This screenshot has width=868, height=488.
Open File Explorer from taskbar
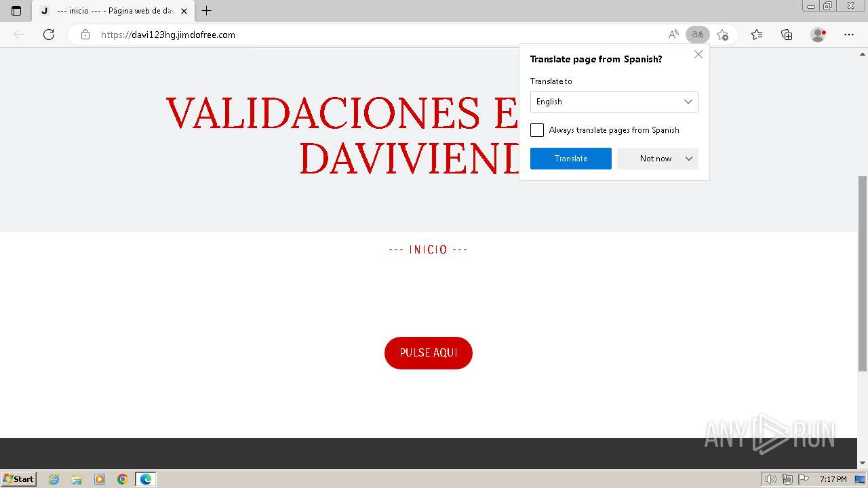pyautogui.click(x=77, y=479)
